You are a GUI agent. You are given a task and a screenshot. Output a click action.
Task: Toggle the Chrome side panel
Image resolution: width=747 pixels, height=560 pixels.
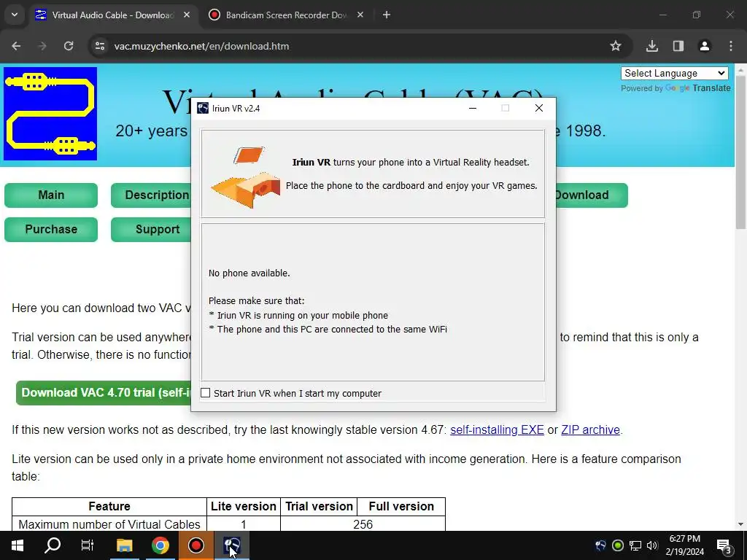[678, 46]
